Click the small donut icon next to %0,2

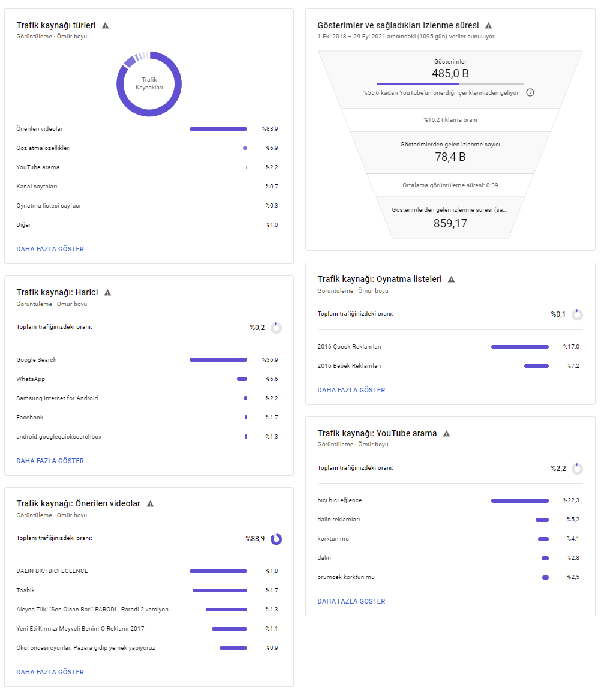point(276,328)
